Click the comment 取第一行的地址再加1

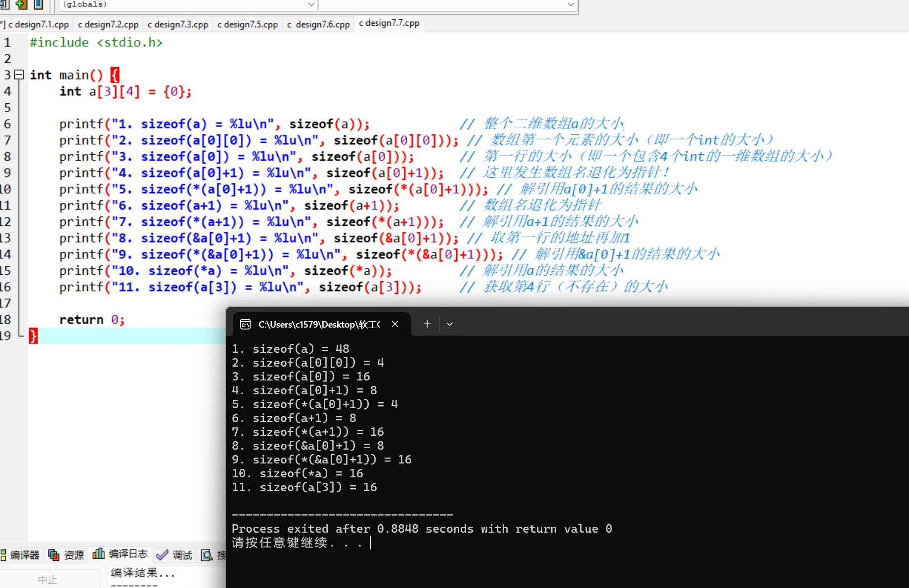point(549,238)
